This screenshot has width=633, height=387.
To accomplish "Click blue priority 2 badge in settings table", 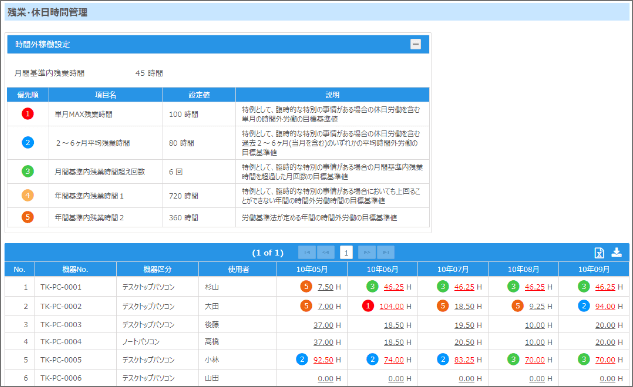I will 27,142.
